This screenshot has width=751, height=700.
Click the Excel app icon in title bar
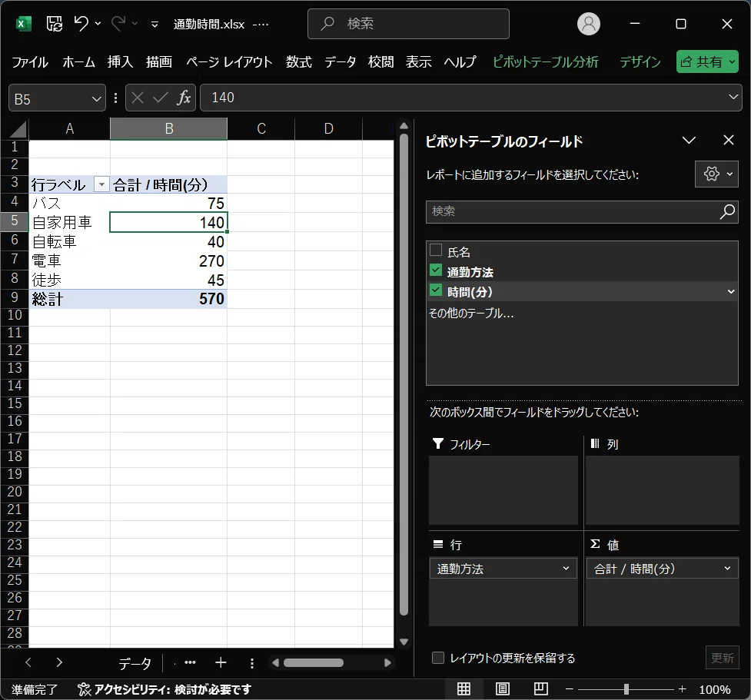tap(24, 24)
